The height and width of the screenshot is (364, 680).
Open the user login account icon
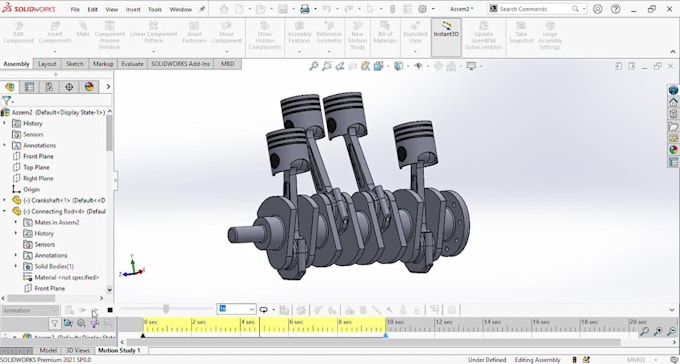click(x=598, y=9)
